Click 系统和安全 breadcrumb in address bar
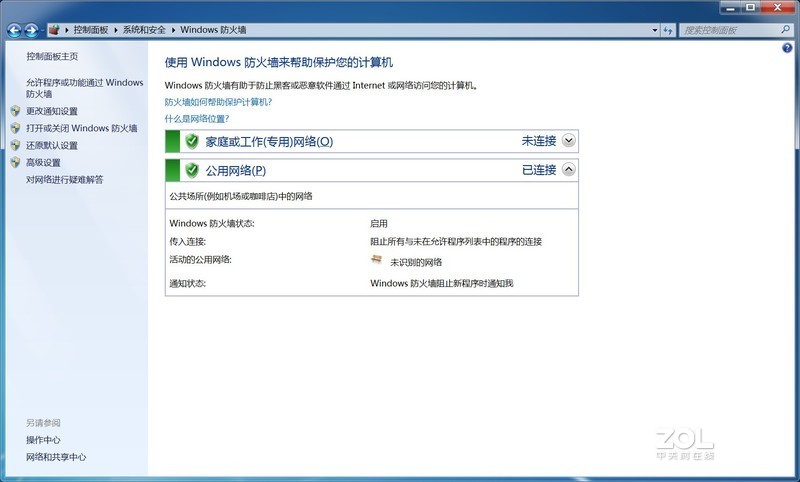 point(144,30)
